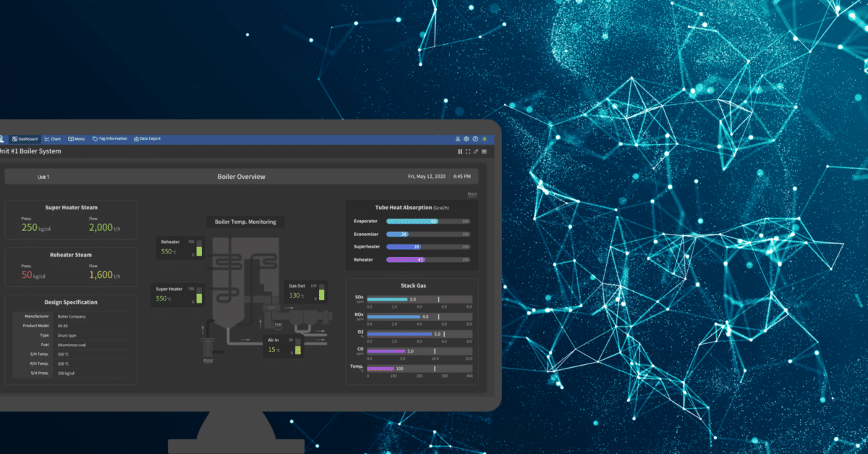Open the Data Export icon
Viewport: 868px width, 454px height.
tap(137, 138)
